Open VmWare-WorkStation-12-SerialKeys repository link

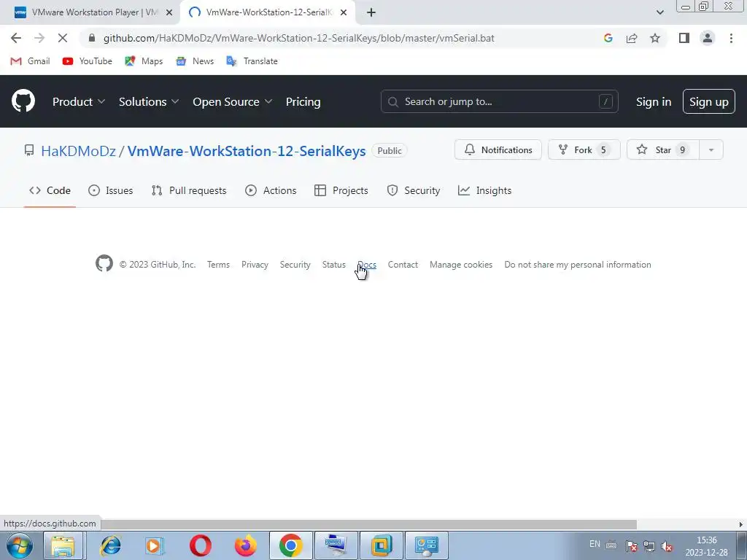(x=247, y=151)
